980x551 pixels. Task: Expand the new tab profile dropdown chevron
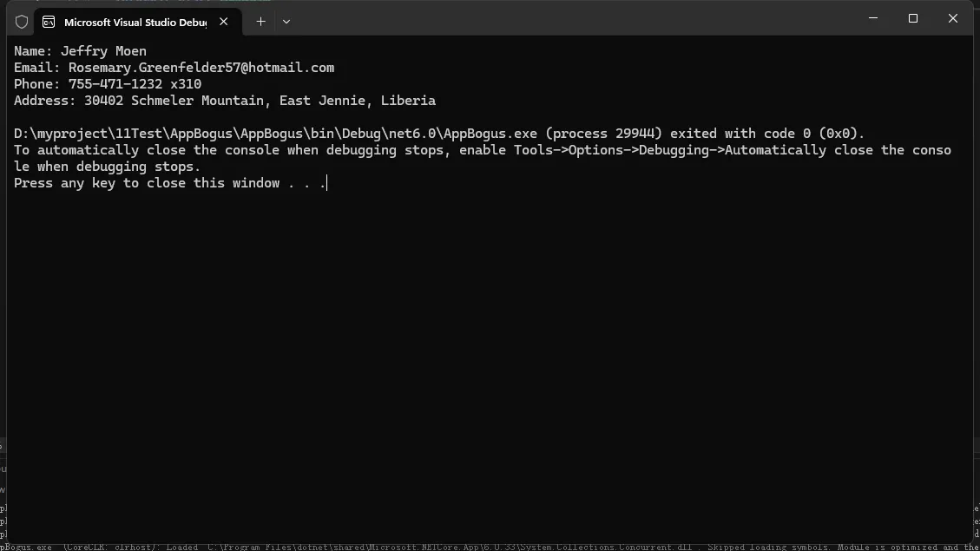[x=286, y=22]
